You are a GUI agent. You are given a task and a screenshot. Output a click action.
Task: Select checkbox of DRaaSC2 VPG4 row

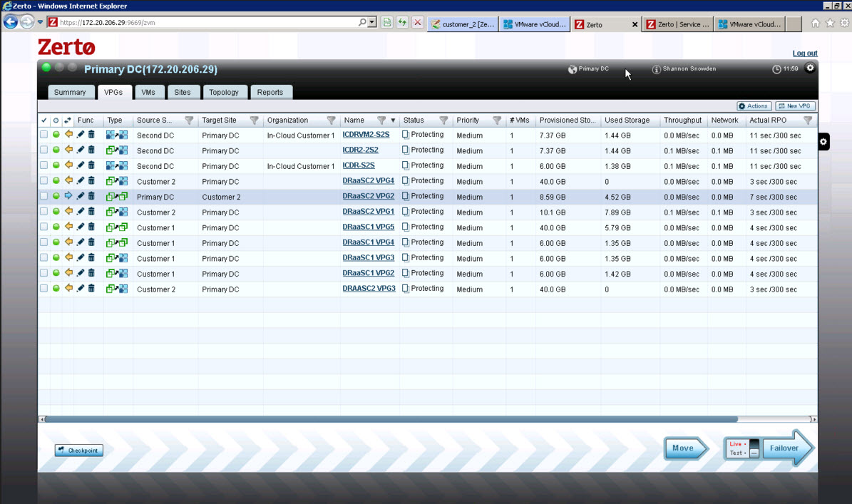click(x=43, y=180)
